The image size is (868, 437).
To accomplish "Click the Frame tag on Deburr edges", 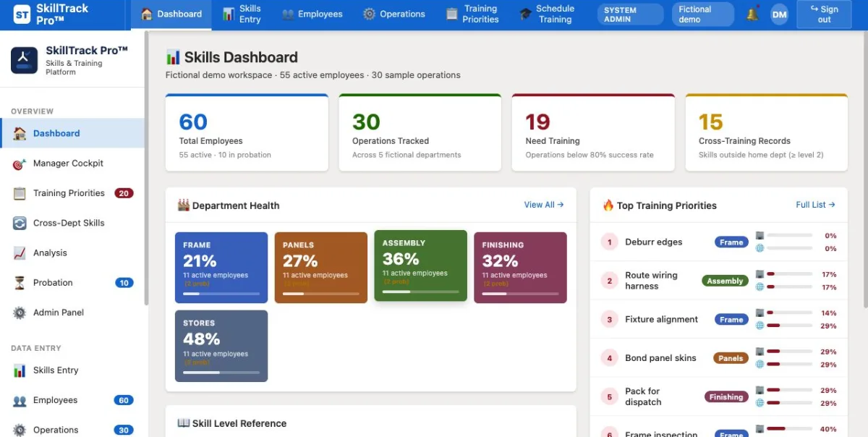I will pyautogui.click(x=731, y=242).
